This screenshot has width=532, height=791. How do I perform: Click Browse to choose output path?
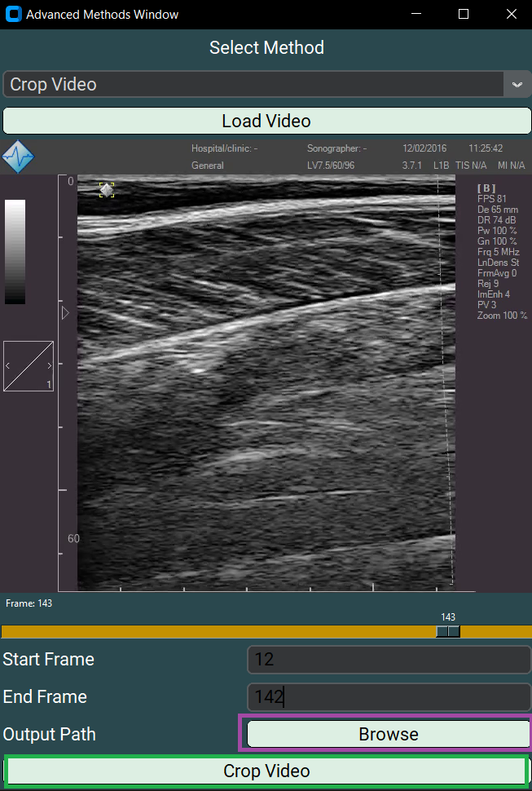coord(389,734)
